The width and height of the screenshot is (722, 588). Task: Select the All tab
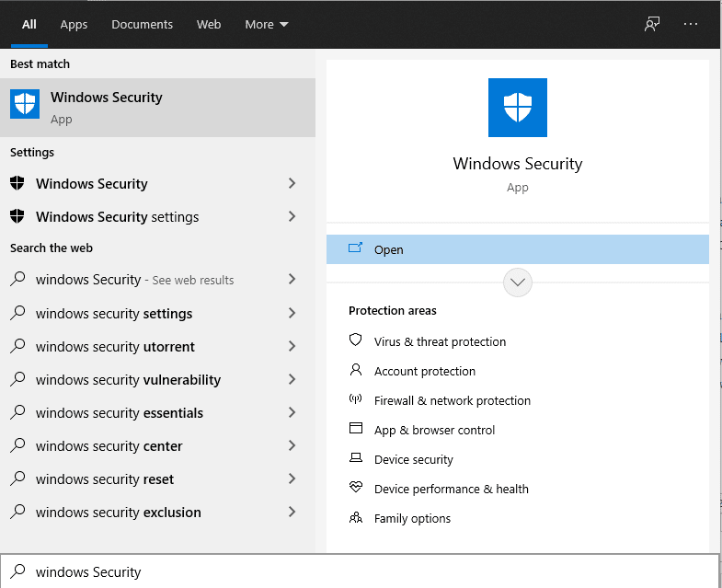(x=29, y=24)
